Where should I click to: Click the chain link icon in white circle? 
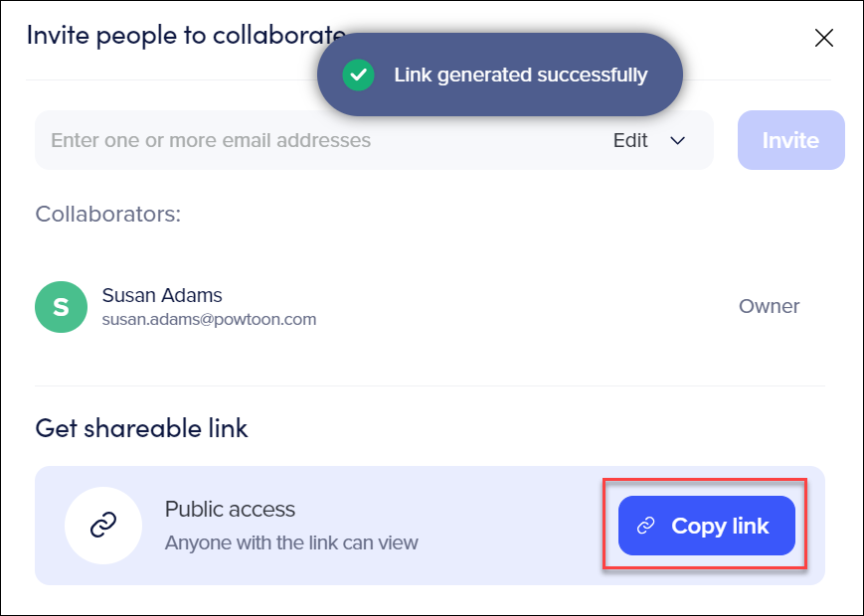click(103, 526)
